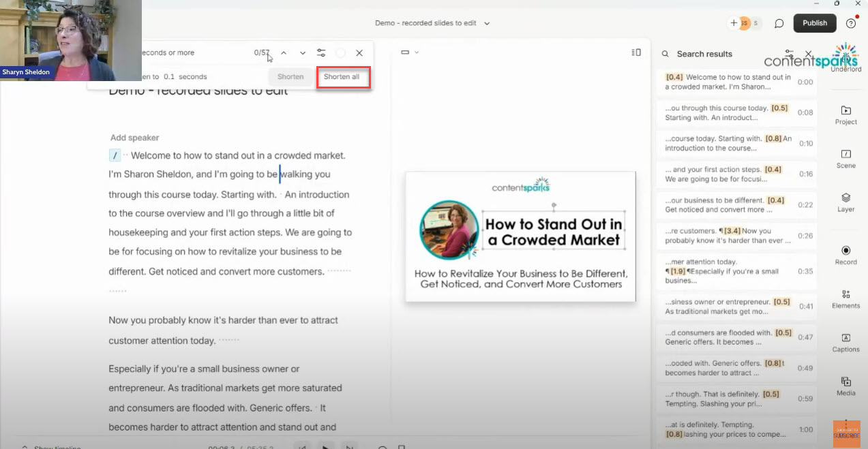Close the Search results panel
This screenshot has height=449, width=868.
809,53
